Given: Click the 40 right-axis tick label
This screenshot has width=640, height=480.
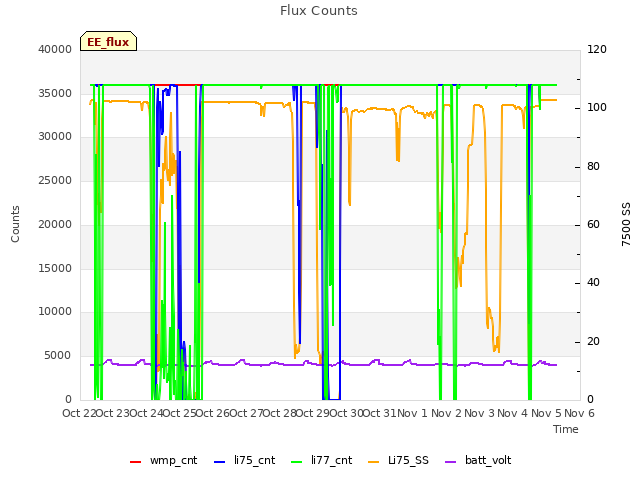Looking at the screenshot, I should tap(593, 283).
